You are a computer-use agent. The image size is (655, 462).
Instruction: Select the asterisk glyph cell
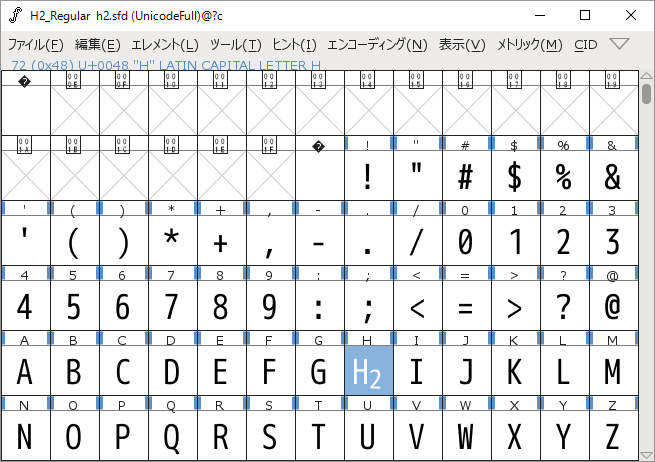coord(173,240)
